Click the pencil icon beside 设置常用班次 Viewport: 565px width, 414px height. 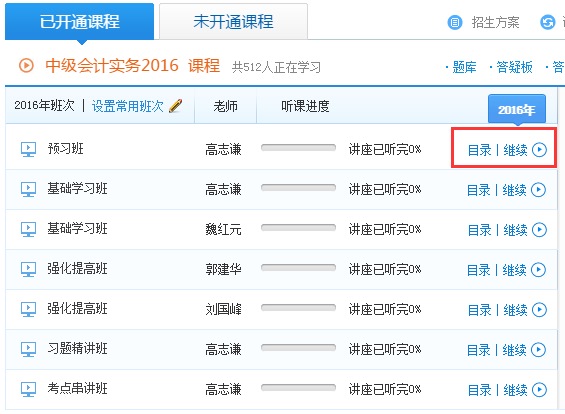[175, 106]
